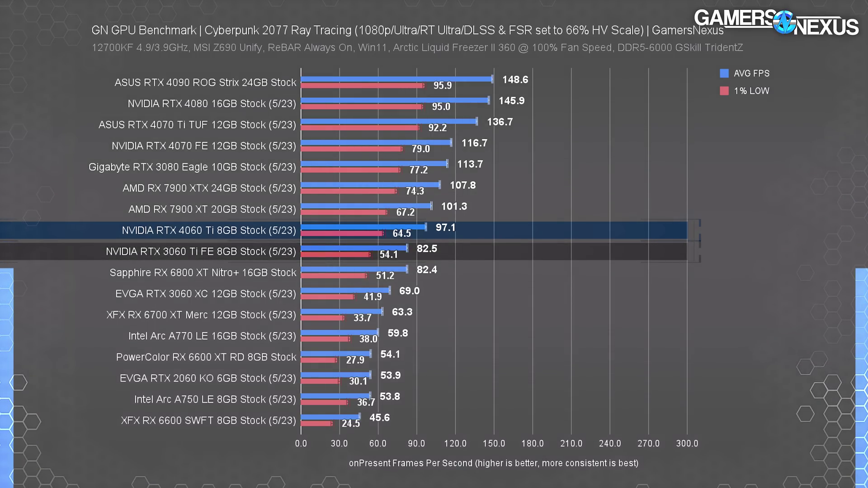Click the 97.1 value for RTX 4060 Ti
Viewport: 868px width, 488px height.
tap(445, 228)
